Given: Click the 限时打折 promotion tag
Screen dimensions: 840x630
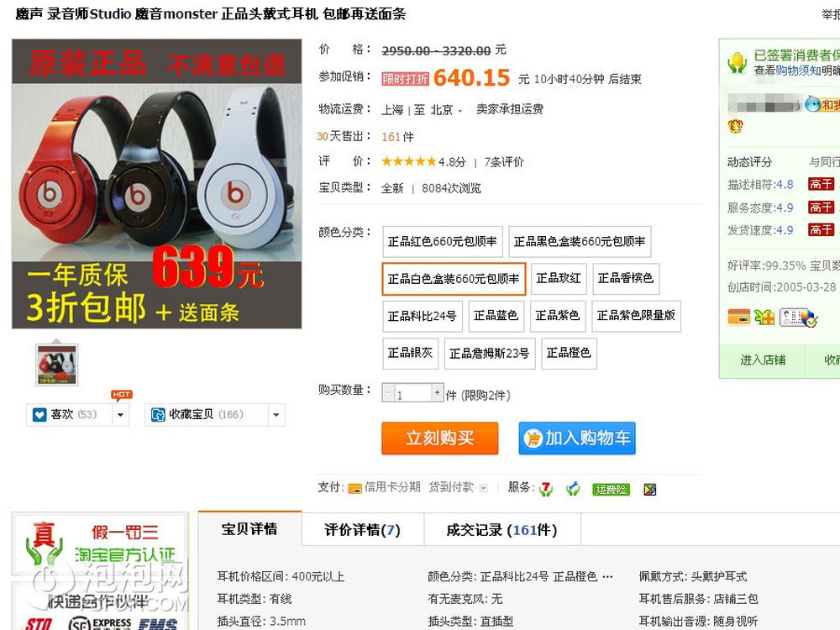Looking at the screenshot, I should 405,79.
